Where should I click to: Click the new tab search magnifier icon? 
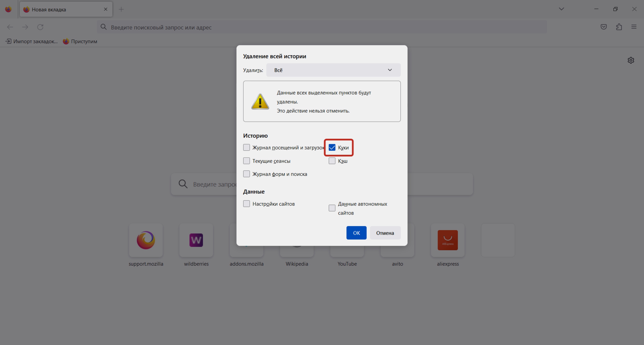point(183,184)
